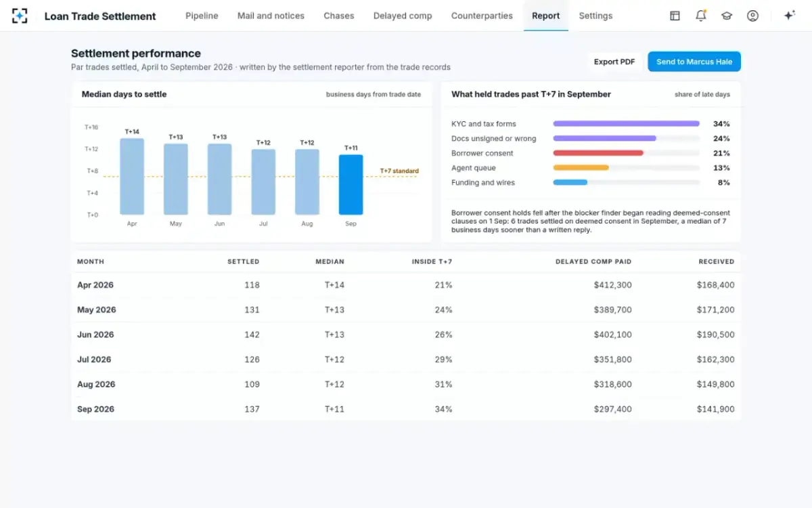Click the blue Funding and wires bar
The width and height of the screenshot is (812, 508).
(570, 182)
